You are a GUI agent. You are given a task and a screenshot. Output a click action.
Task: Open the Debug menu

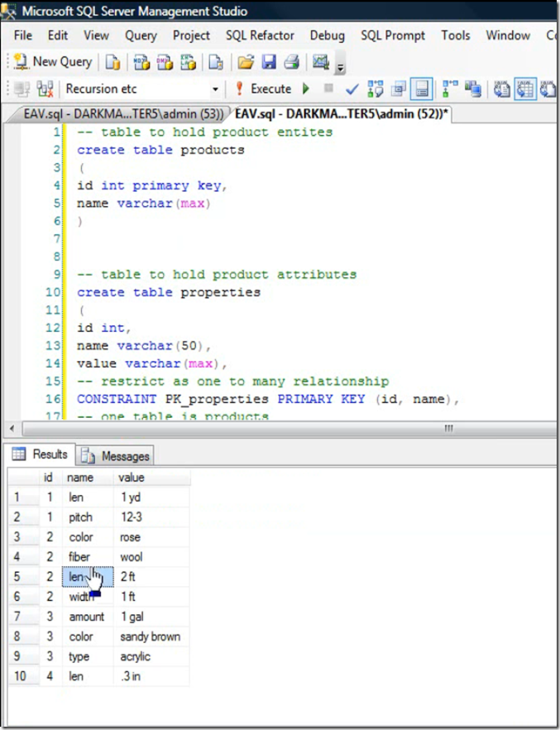(328, 36)
